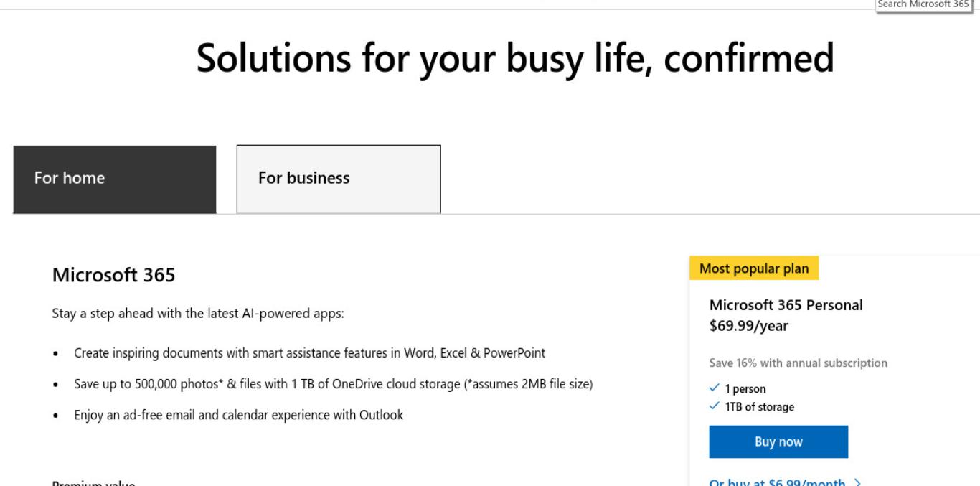This screenshot has height=486, width=980.
Task: Click the 1 person feature text
Action: click(x=745, y=389)
